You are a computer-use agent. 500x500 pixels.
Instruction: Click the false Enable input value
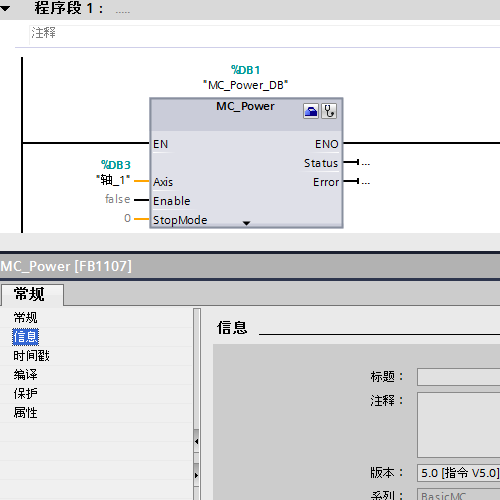117,199
